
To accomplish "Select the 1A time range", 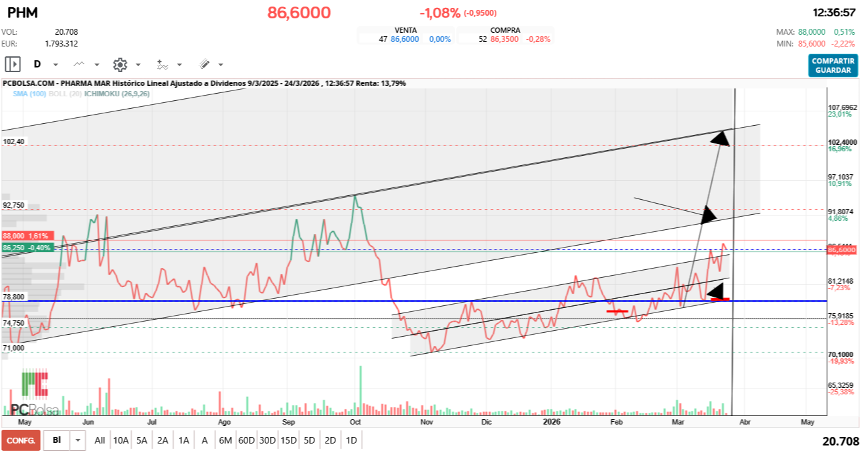I will (x=183, y=440).
